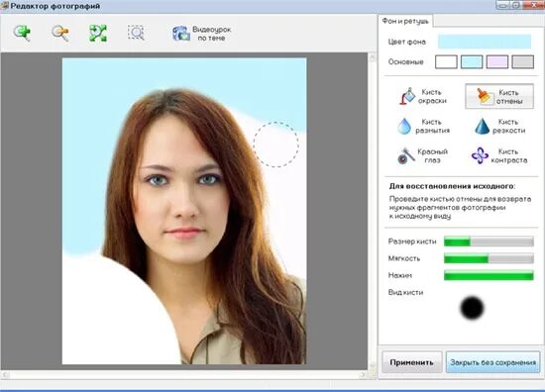This screenshot has width=545, height=392.
Task: Click the Применить button
Action: coord(412,362)
